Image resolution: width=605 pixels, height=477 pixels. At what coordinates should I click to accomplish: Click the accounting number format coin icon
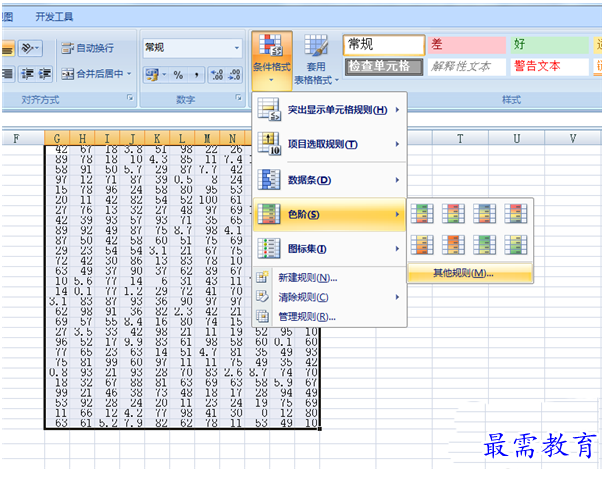(151, 74)
